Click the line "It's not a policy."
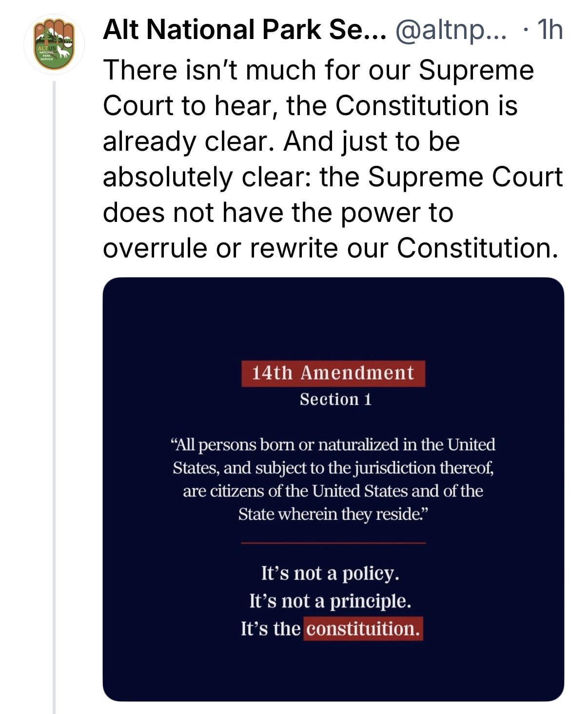Viewport: 588px width, 714px height. (331, 573)
